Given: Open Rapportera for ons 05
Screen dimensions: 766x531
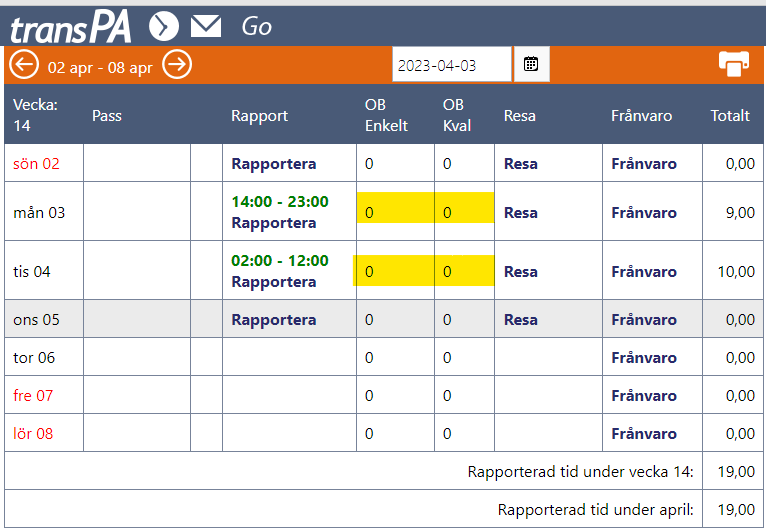Looking at the screenshot, I should 274,320.
